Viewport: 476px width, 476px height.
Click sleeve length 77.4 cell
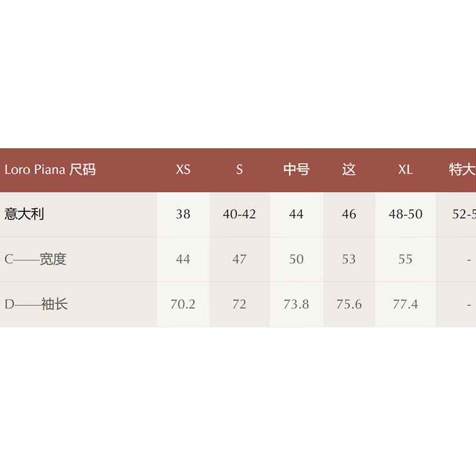pos(405,304)
